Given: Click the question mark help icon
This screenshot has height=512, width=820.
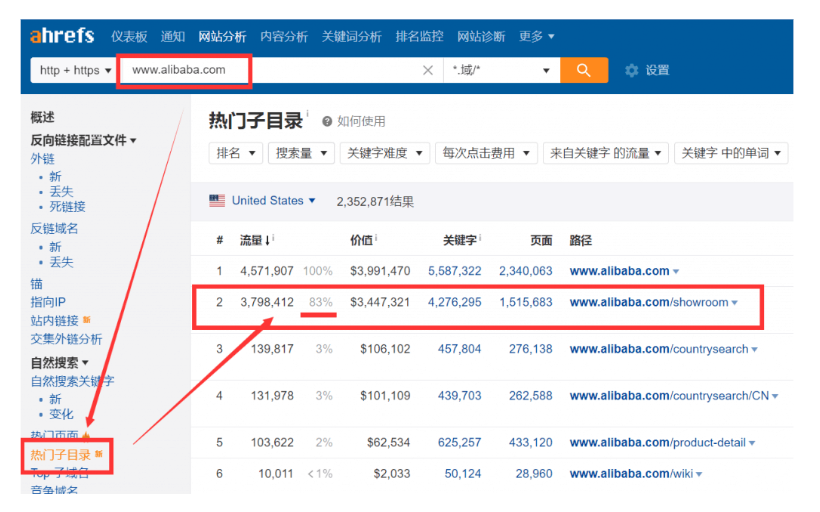Looking at the screenshot, I should pyautogui.click(x=327, y=121).
